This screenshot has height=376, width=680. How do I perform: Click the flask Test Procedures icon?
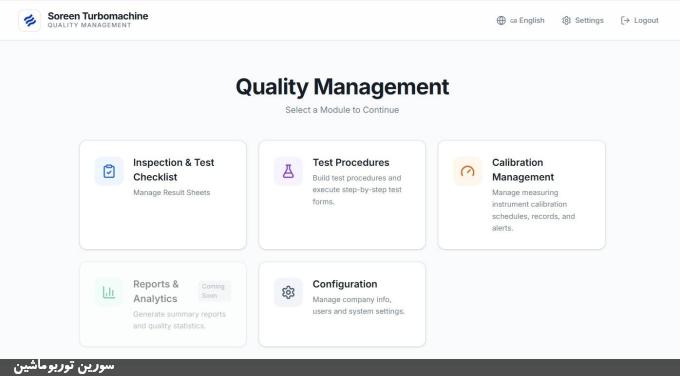[x=288, y=171]
